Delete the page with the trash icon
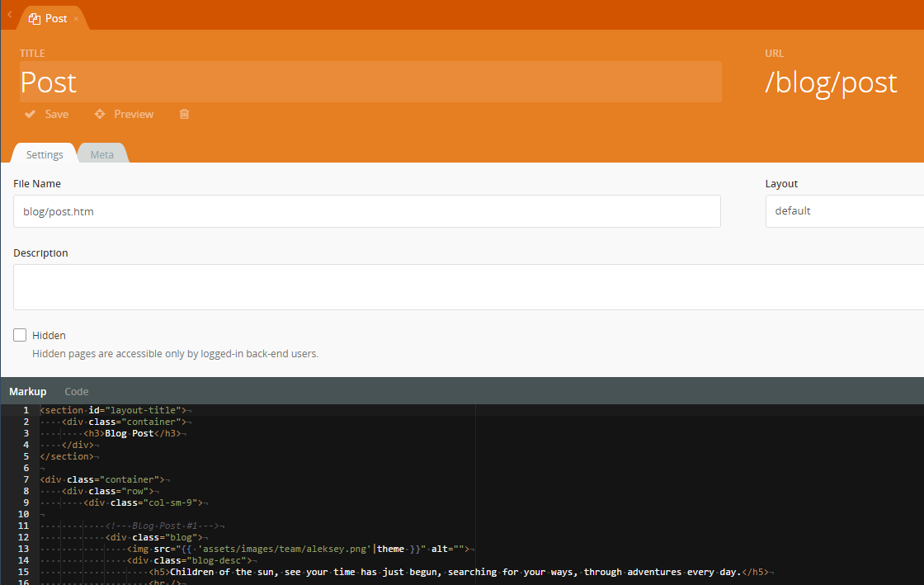Image resolution: width=924 pixels, height=585 pixels. click(184, 114)
